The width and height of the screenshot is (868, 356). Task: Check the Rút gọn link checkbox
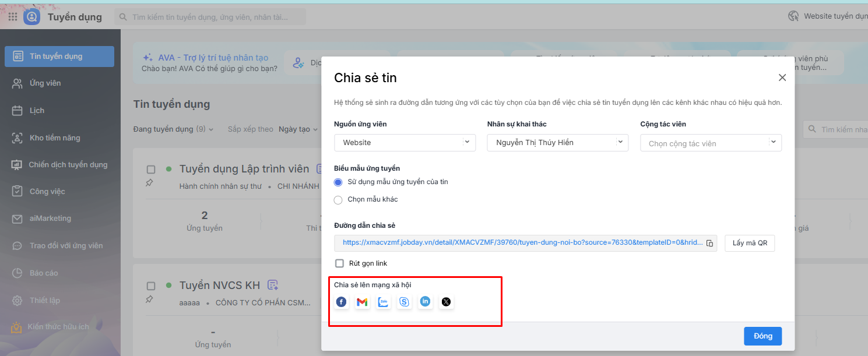pyautogui.click(x=339, y=263)
